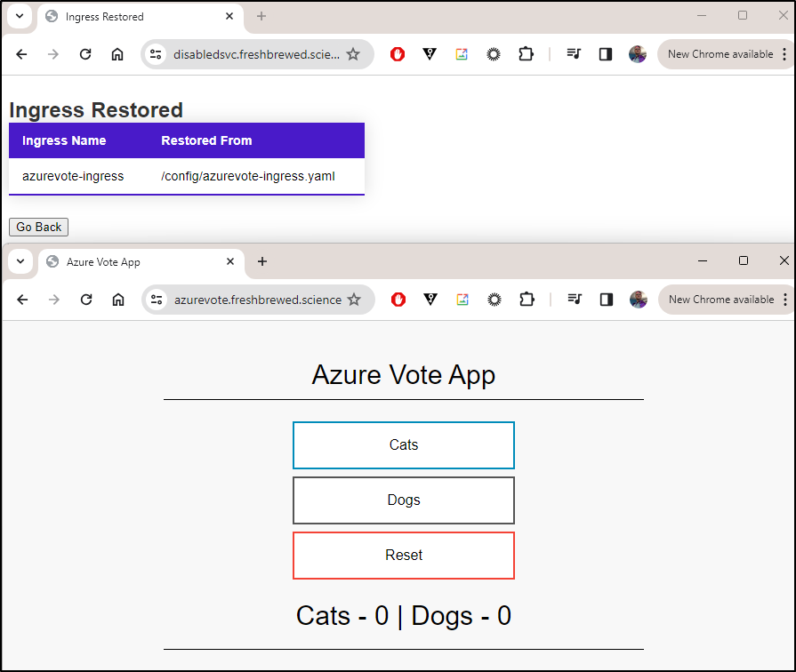The width and height of the screenshot is (796, 672).
Task: Reload the Ingress Restored page
Action: pos(85,54)
